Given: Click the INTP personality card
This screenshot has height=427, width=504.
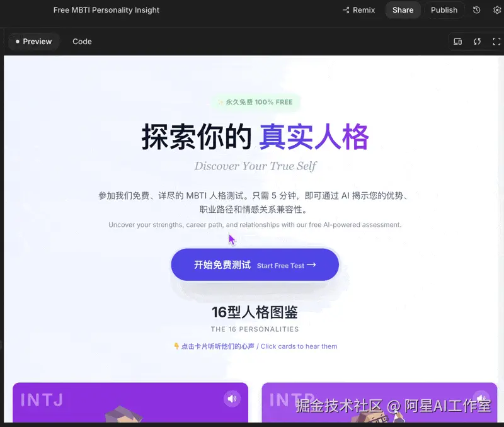Looking at the screenshot, I should click(379, 402).
